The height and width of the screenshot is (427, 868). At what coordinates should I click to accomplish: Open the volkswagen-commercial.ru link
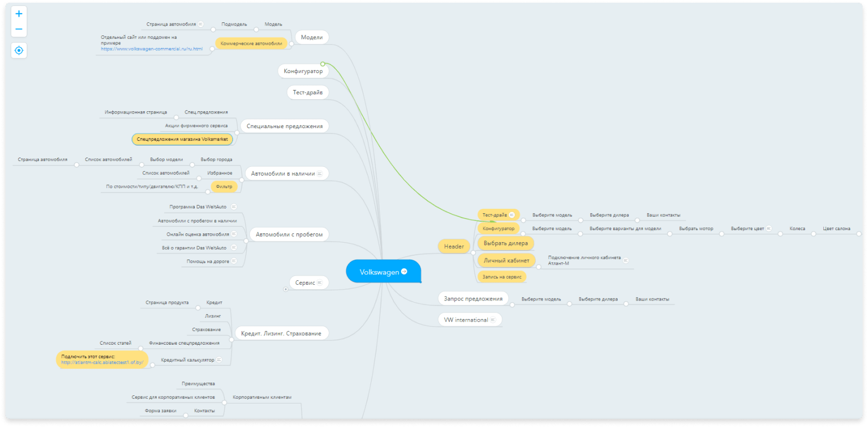tap(152, 49)
